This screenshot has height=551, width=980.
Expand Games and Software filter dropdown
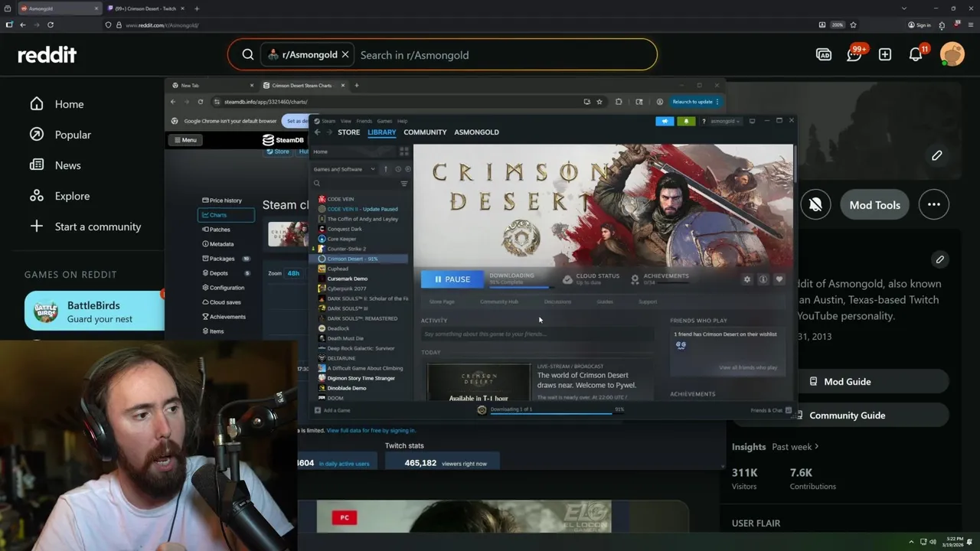(x=345, y=169)
